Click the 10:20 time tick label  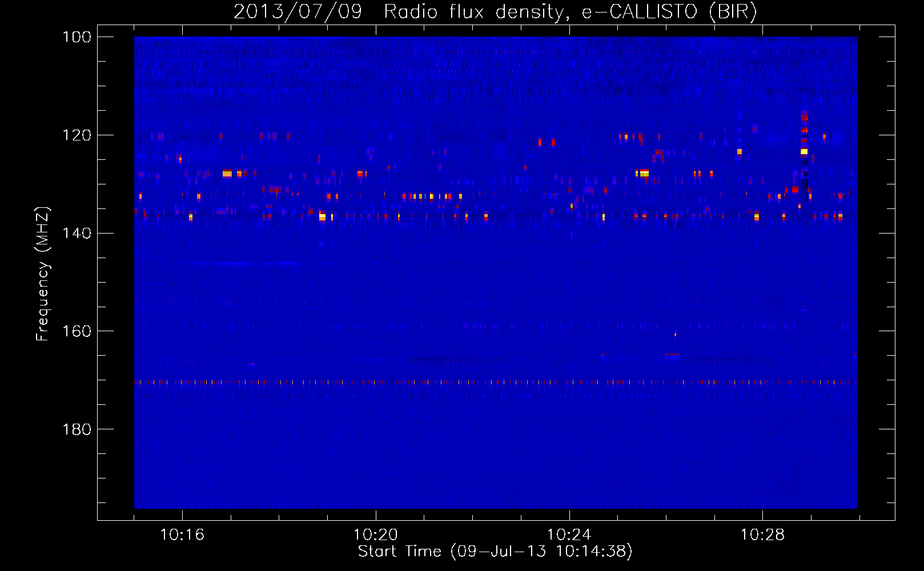[376, 534]
